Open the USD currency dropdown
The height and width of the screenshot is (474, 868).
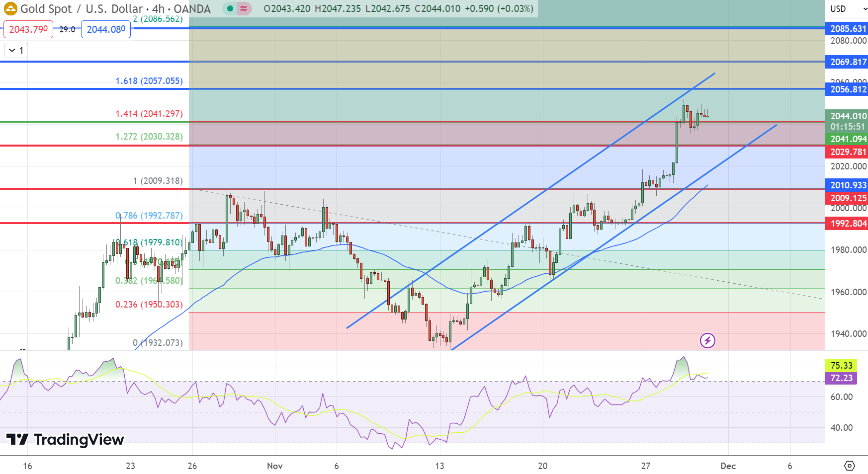click(x=846, y=8)
